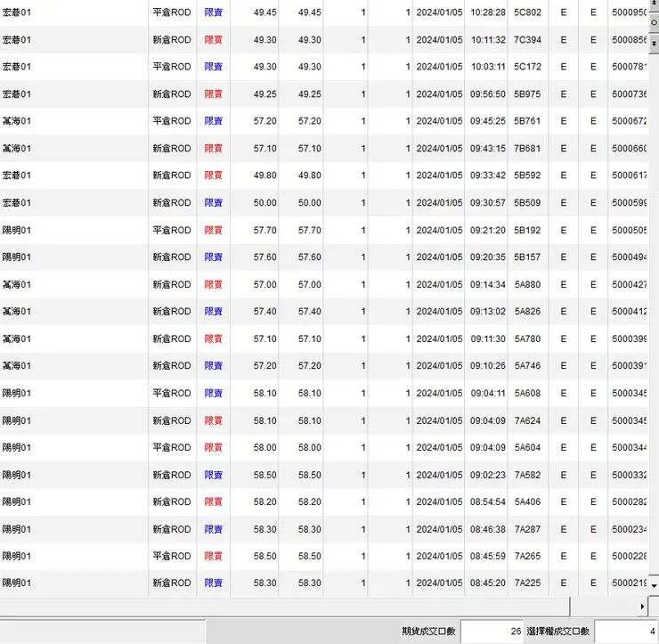Image resolution: width=659 pixels, height=644 pixels.
Task: Click date 2024/01/05 in the 5A780 row
Action: 439,338
